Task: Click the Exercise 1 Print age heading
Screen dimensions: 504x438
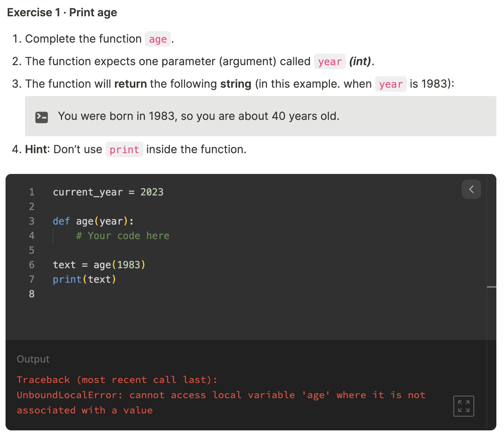Action: click(x=62, y=12)
